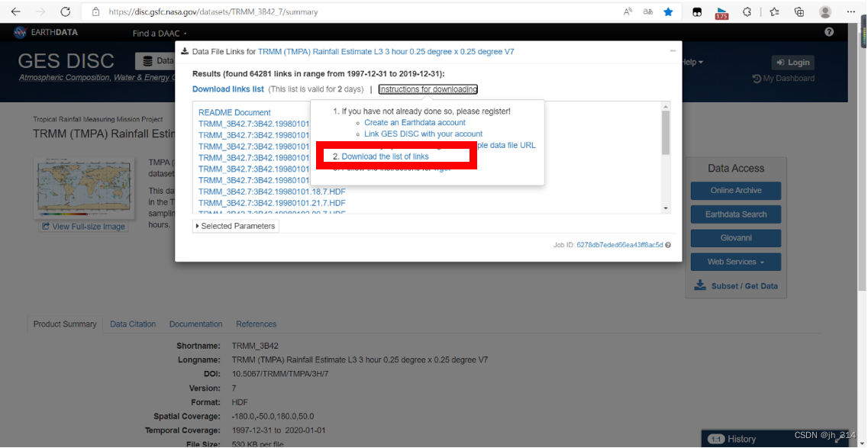The image size is (868, 448).
Task: Open the 3B42.19980101.21.7.HDF file link
Action: (272, 203)
